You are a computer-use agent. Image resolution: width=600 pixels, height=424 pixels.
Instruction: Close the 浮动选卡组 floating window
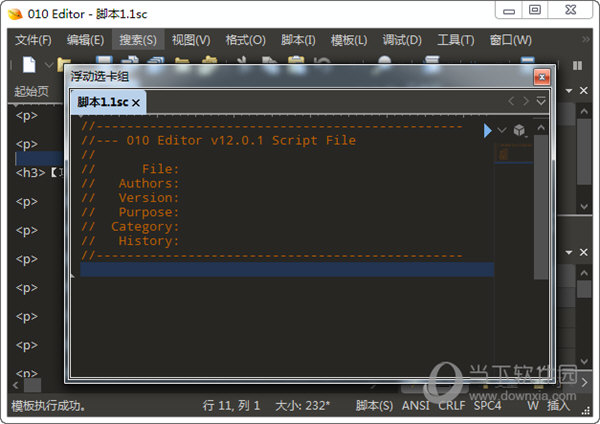coord(542,77)
